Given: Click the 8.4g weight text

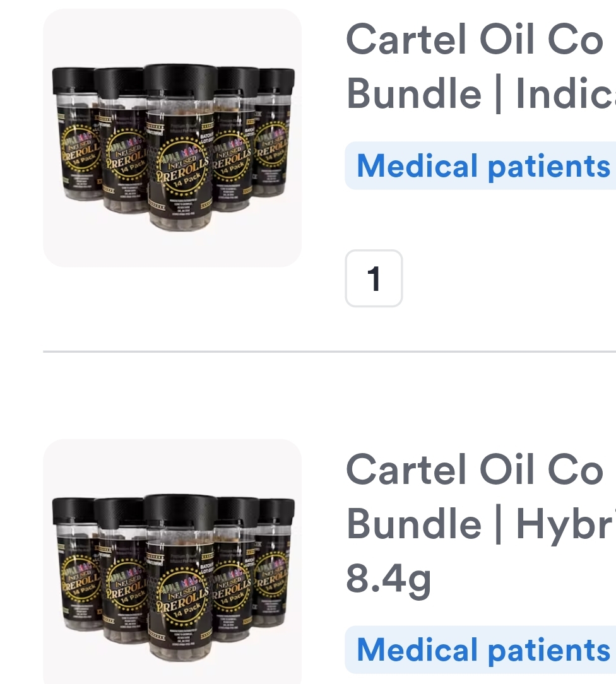Looking at the screenshot, I should (388, 579).
